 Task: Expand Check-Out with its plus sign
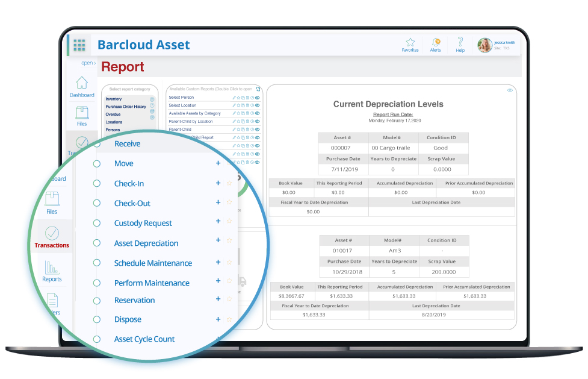pyautogui.click(x=218, y=202)
